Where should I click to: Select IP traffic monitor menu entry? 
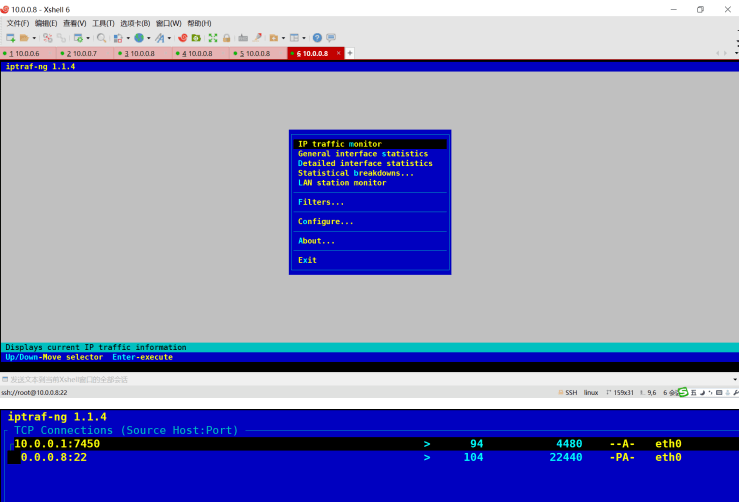coord(370,144)
